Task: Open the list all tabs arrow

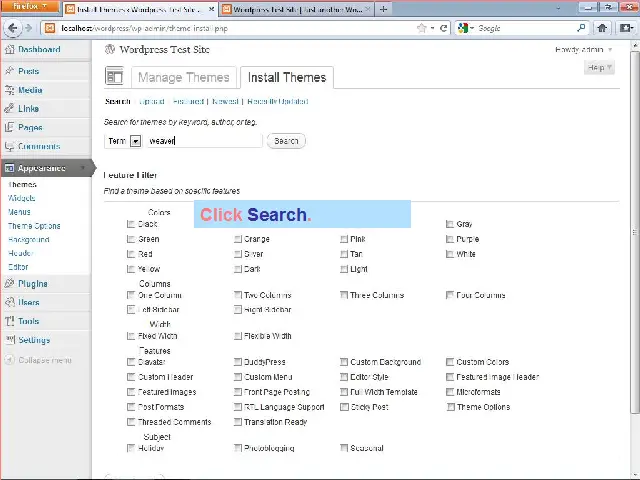Action: pos(558,9)
